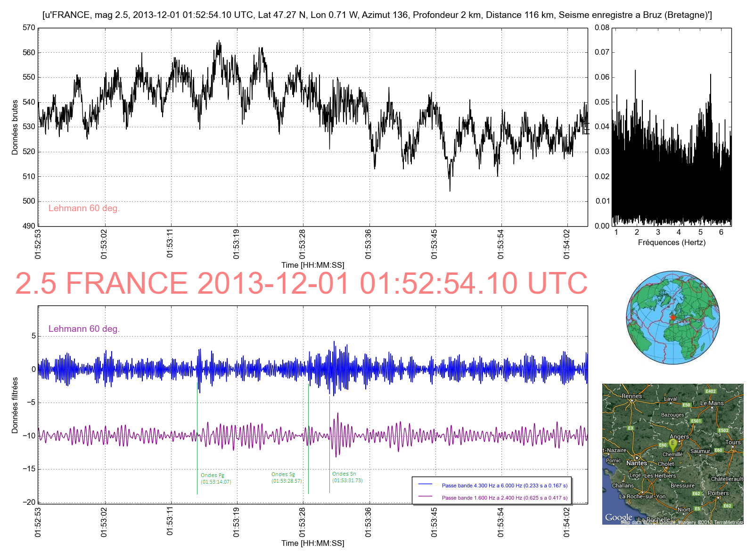Click the Rennes city label on the map
This screenshot has height=560, width=754.
(631, 396)
